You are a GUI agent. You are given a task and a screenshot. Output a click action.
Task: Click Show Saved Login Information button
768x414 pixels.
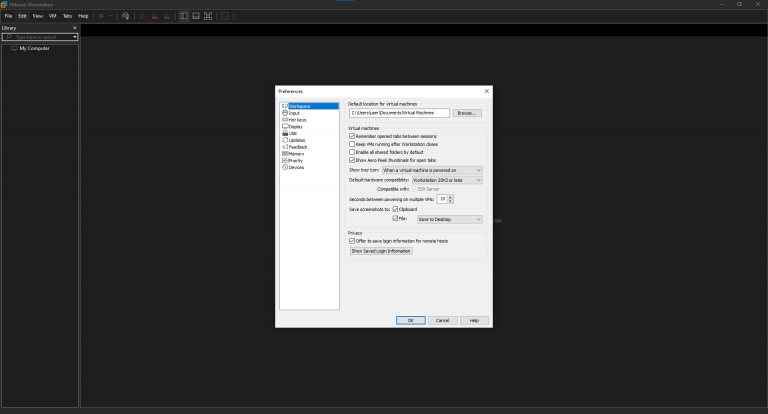pyautogui.click(x=381, y=251)
